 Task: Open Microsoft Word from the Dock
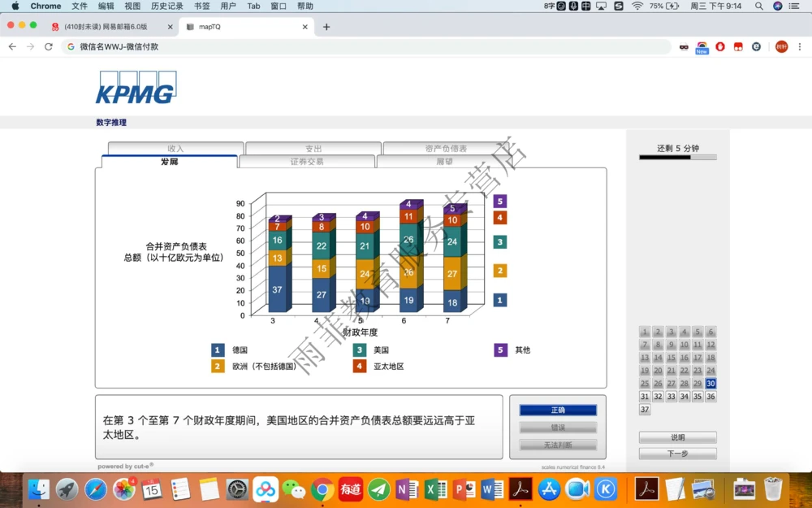click(491, 490)
